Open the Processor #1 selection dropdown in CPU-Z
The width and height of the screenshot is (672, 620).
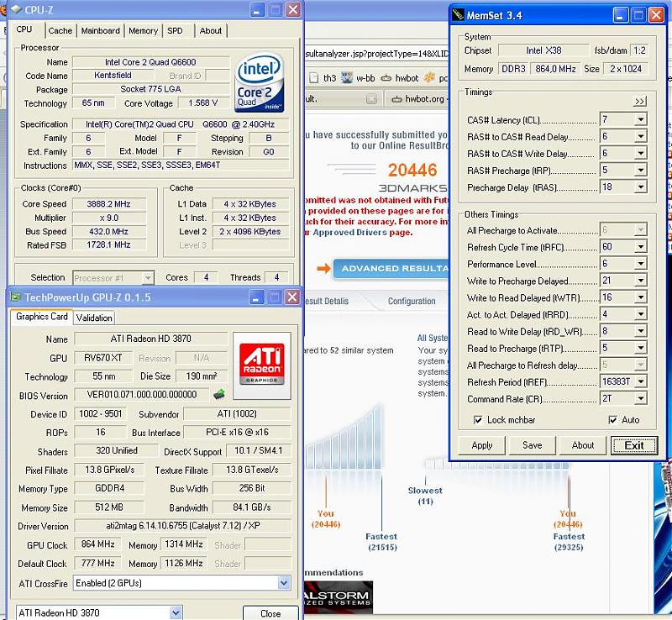point(148,278)
